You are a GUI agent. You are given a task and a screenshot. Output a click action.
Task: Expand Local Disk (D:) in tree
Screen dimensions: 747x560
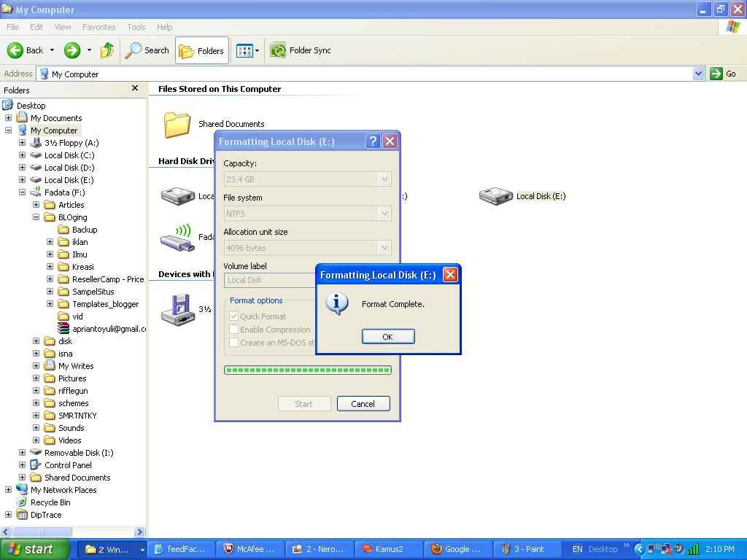22,167
